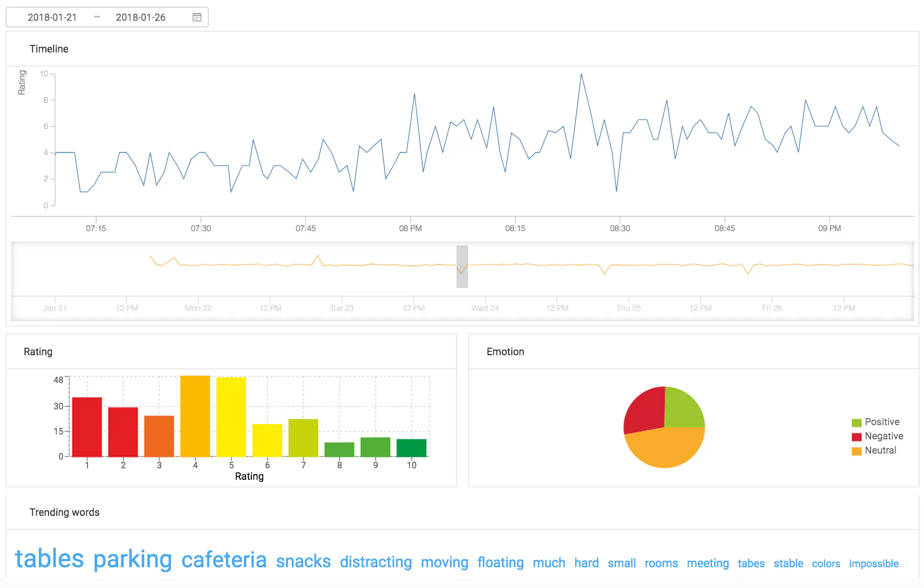Click the rating 8 green bar
Screen dimensions: 924x588
[x=340, y=449]
